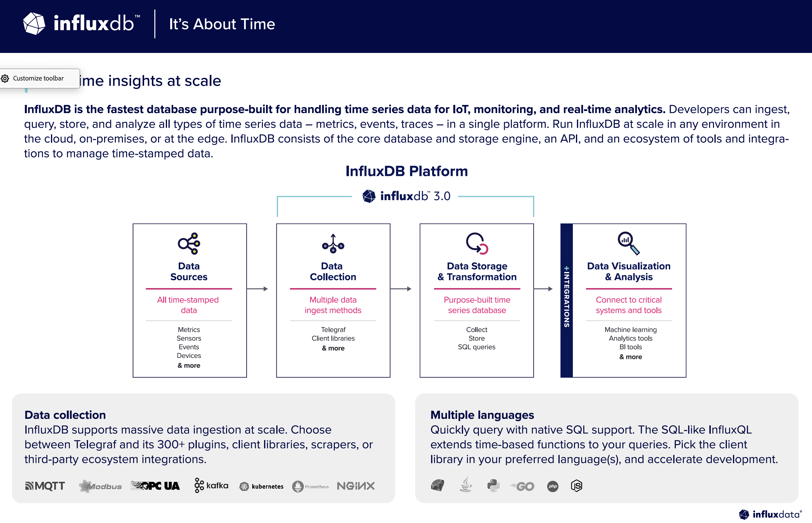The width and height of the screenshot is (812, 523).
Task: Click the Python language icon
Action: 493,486
